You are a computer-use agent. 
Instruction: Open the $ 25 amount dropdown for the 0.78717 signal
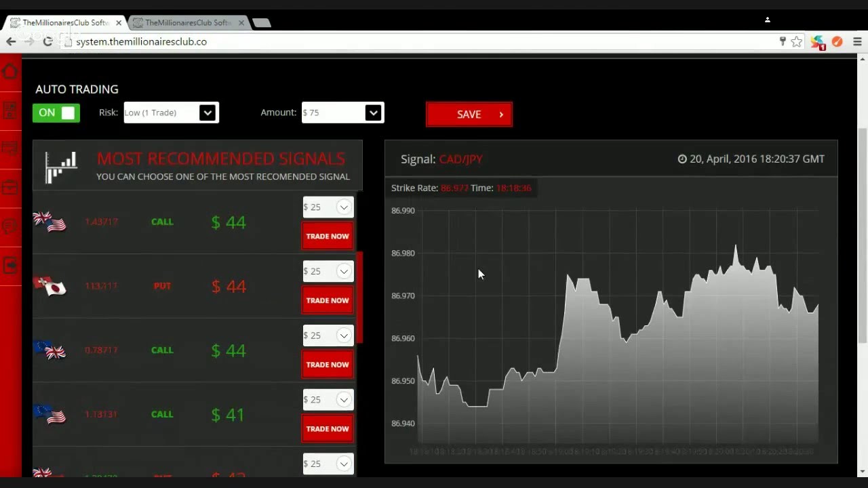328,336
